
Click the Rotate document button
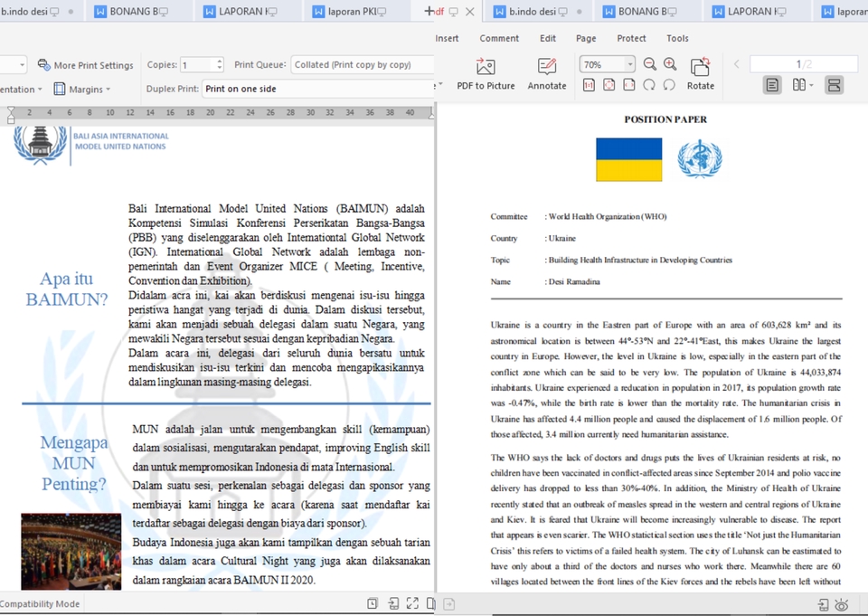700,73
